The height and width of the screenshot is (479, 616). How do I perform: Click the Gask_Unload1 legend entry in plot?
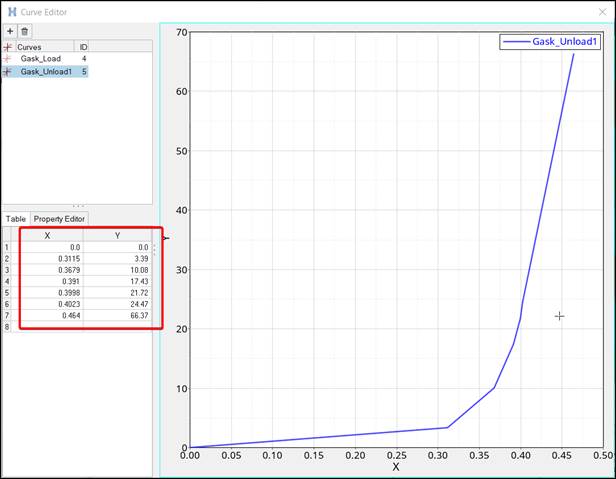[552, 42]
